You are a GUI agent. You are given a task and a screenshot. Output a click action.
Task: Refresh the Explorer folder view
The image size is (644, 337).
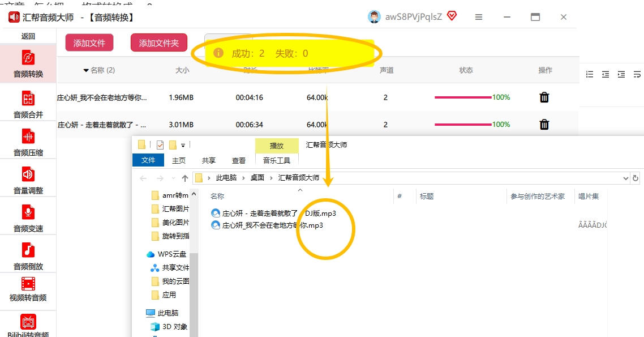click(636, 178)
